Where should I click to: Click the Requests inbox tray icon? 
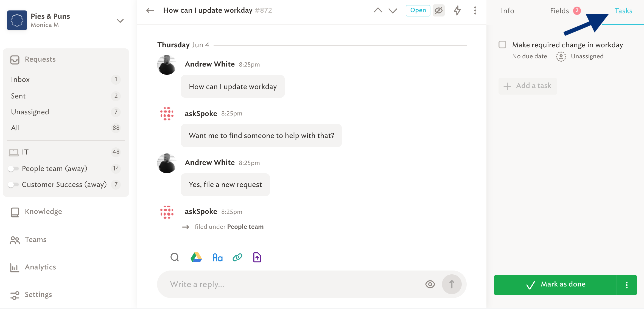coord(15,60)
